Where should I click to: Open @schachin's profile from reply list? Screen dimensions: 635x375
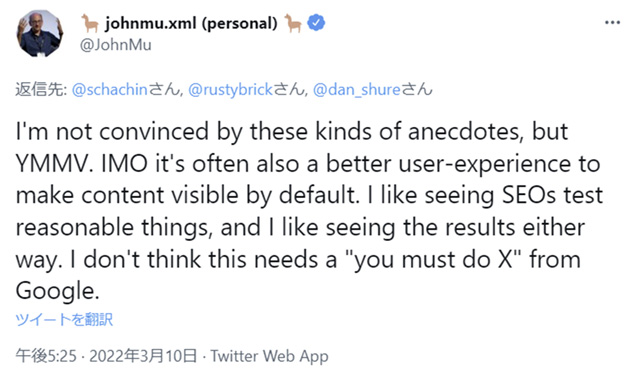click(109, 89)
